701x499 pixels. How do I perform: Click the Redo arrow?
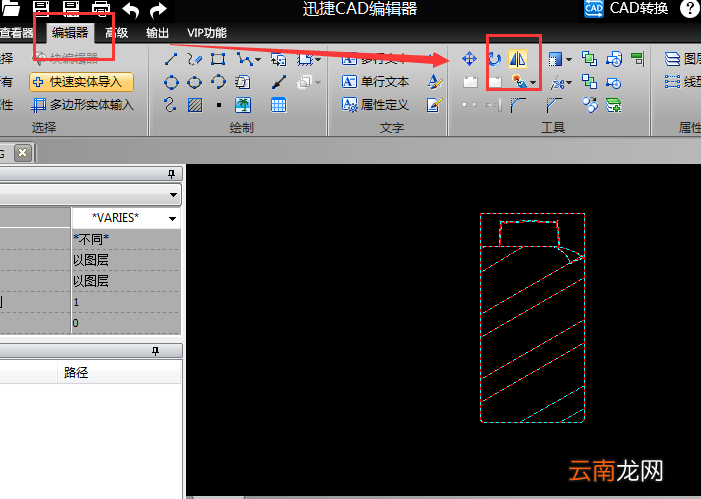pyautogui.click(x=158, y=10)
